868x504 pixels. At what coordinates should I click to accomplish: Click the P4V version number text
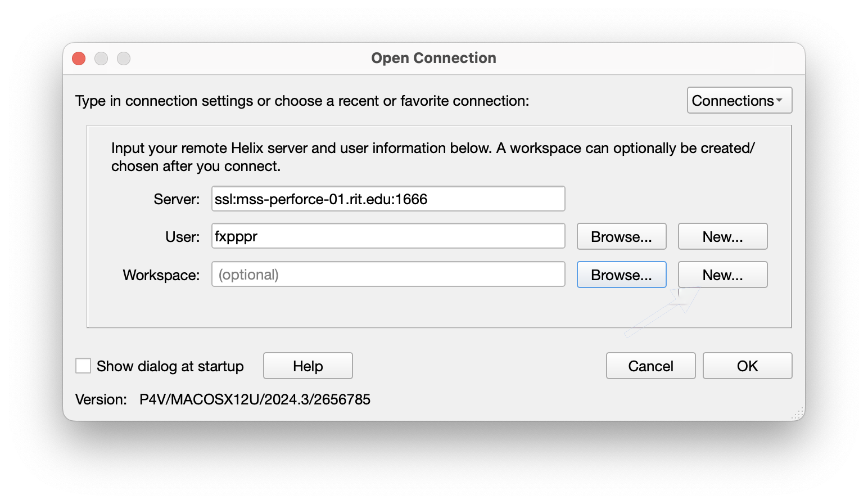(x=255, y=399)
